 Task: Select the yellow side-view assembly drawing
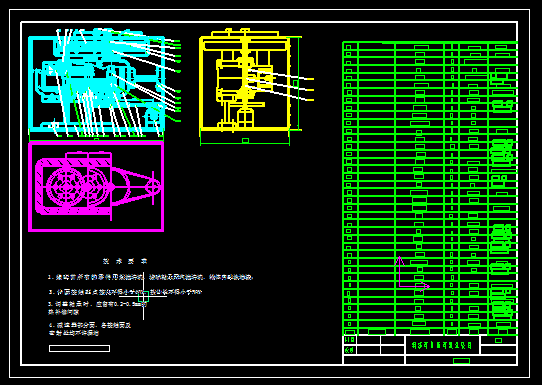point(245,81)
